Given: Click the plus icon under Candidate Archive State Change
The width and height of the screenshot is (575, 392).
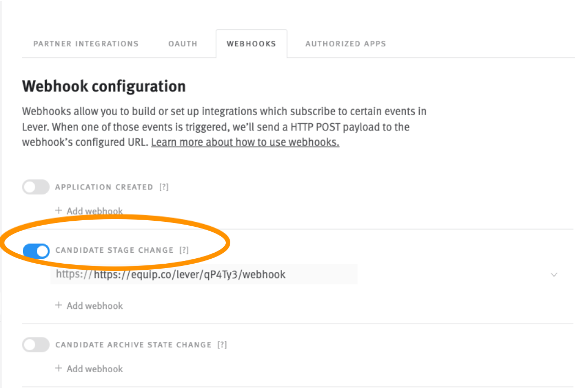Looking at the screenshot, I should coord(58,369).
